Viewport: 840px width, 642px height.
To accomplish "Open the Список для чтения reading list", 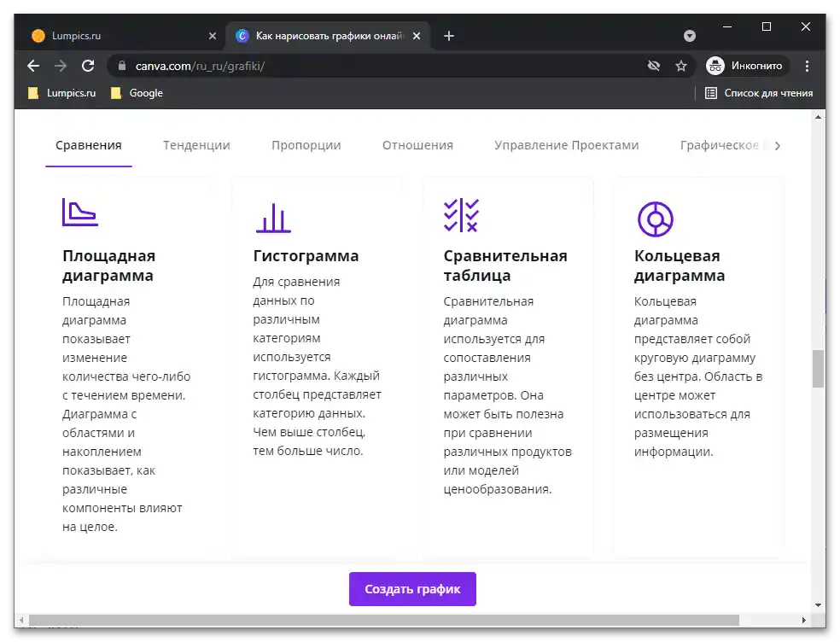I will click(759, 93).
